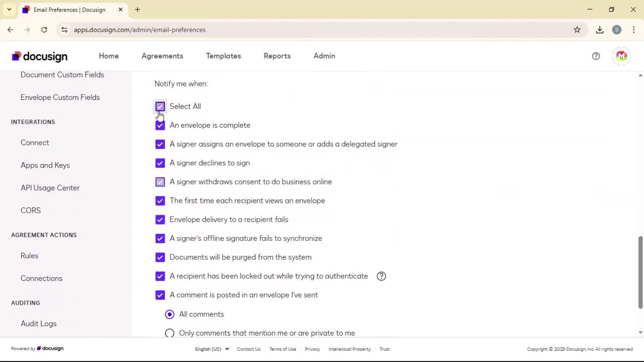Viewport: 644px width, 362px height.
Task: Go forward in browser history
Action: pos(27,30)
